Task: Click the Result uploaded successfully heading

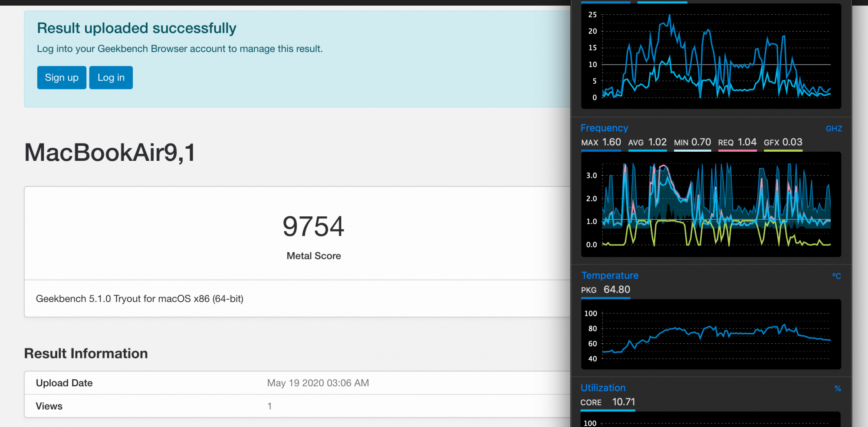Action: click(137, 28)
